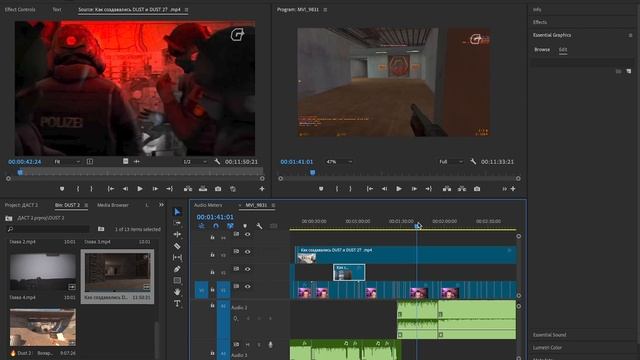The width and height of the screenshot is (640, 360).
Task: Select the Selection tool arrow
Action: click(177, 212)
